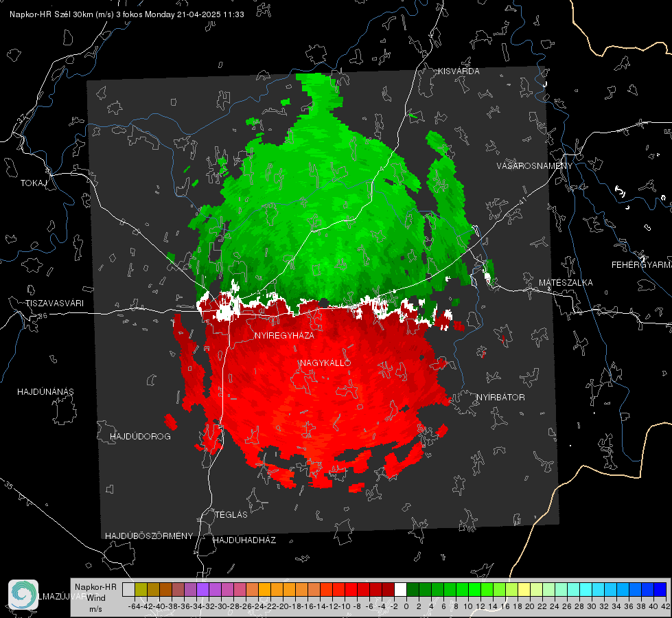Click the MÁTÉSZALKA map label
The width and height of the screenshot is (672, 618).
click(x=566, y=283)
